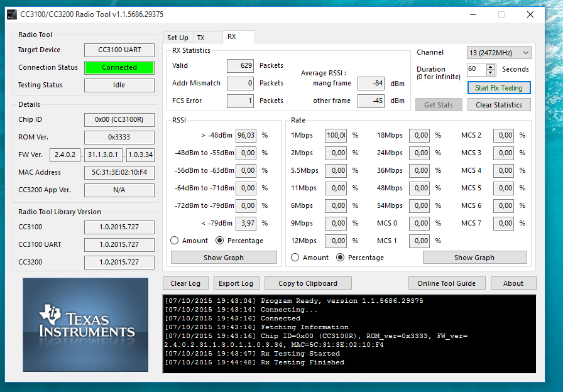Click the Duration seconds input field
This screenshot has width=563, height=392.
pos(476,69)
